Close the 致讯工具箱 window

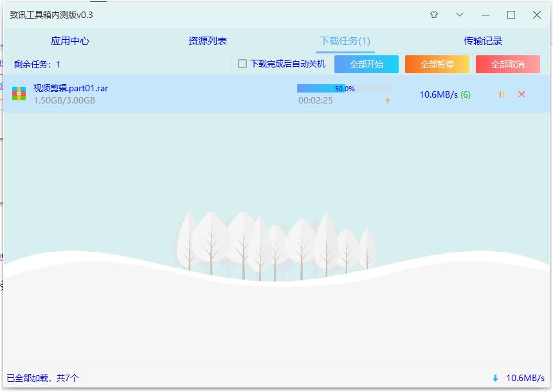point(537,15)
